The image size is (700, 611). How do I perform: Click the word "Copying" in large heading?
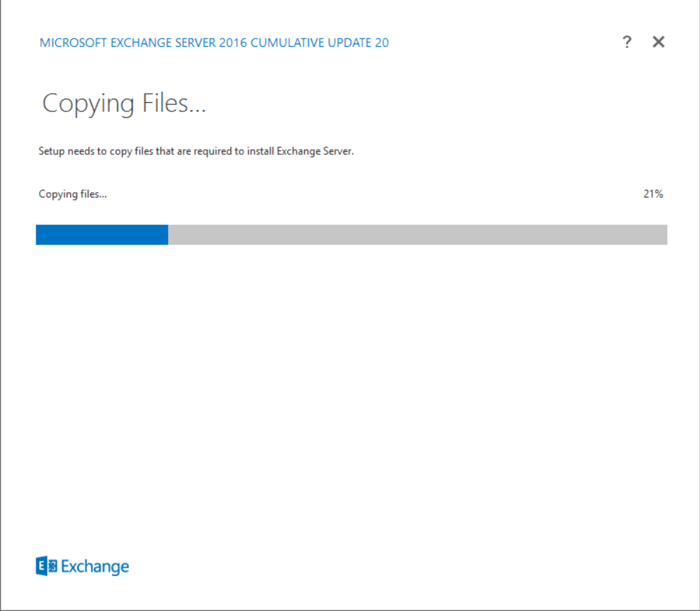[x=88, y=104]
